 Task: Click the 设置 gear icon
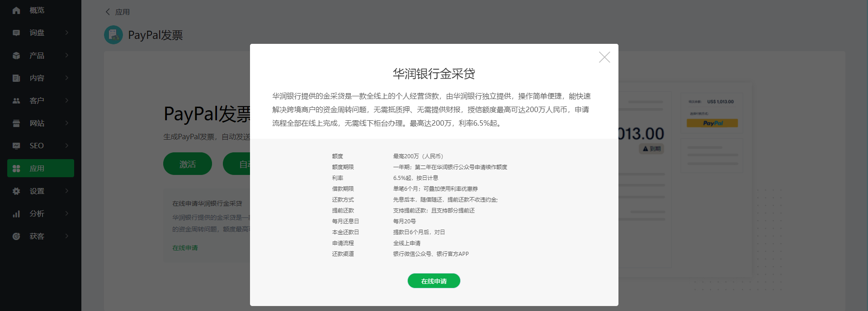click(16, 191)
